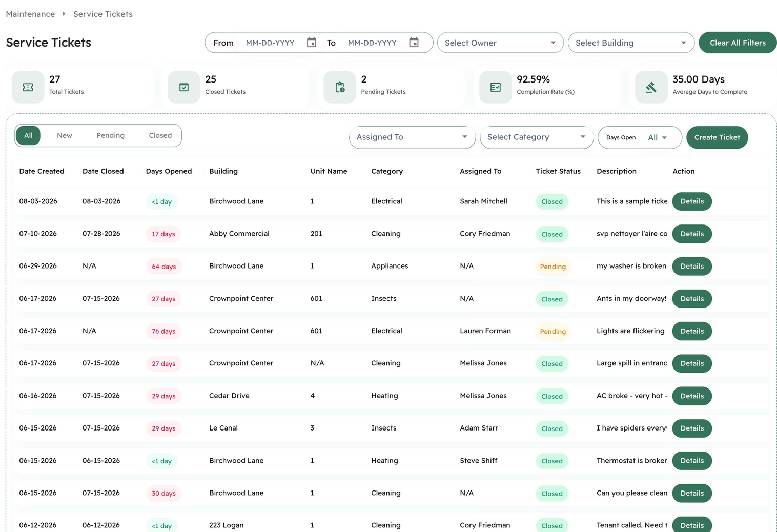
Task: Click the Appliances category cell
Action: click(390, 266)
